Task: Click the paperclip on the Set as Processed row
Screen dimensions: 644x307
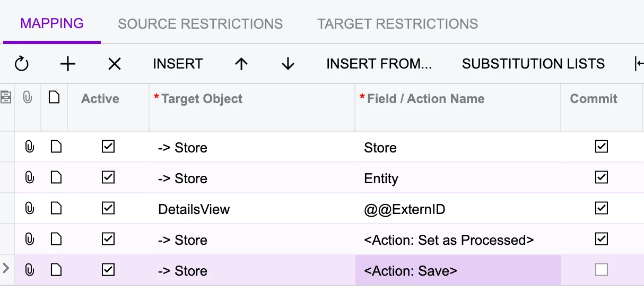Action: [x=30, y=240]
